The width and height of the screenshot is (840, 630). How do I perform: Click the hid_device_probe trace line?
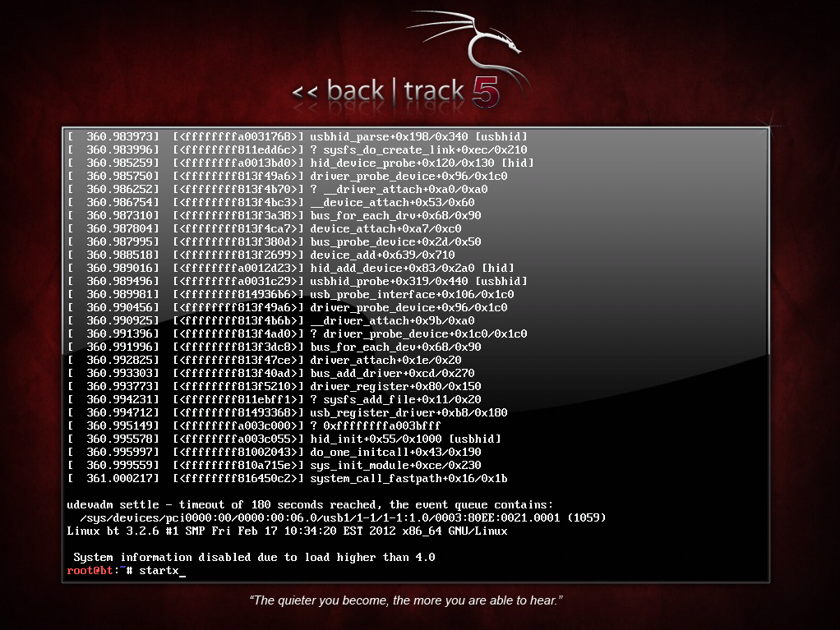(301, 163)
